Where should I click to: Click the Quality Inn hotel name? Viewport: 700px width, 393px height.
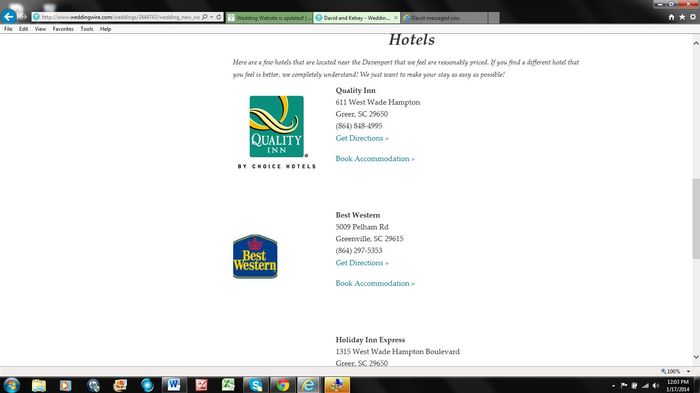pyautogui.click(x=355, y=90)
